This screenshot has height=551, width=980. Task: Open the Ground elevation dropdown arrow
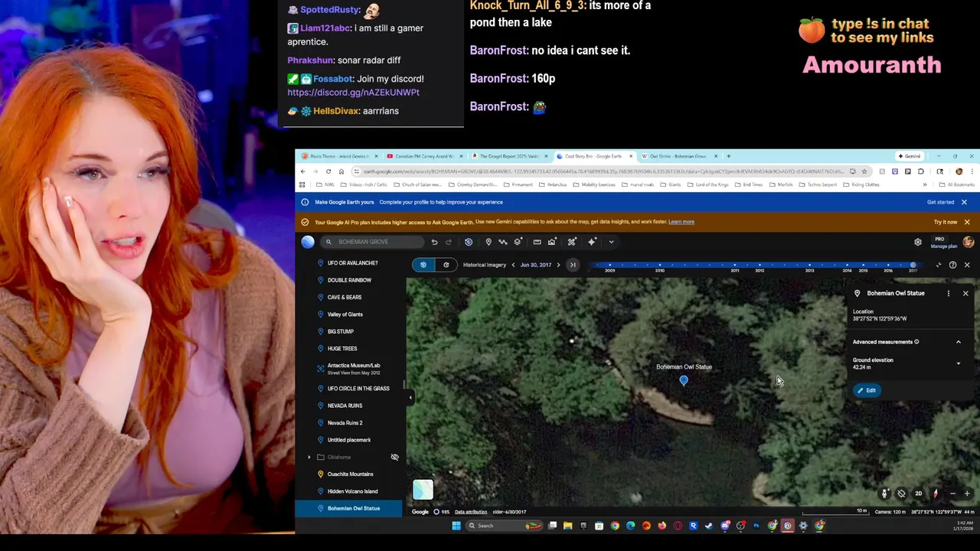click(958, 364)
